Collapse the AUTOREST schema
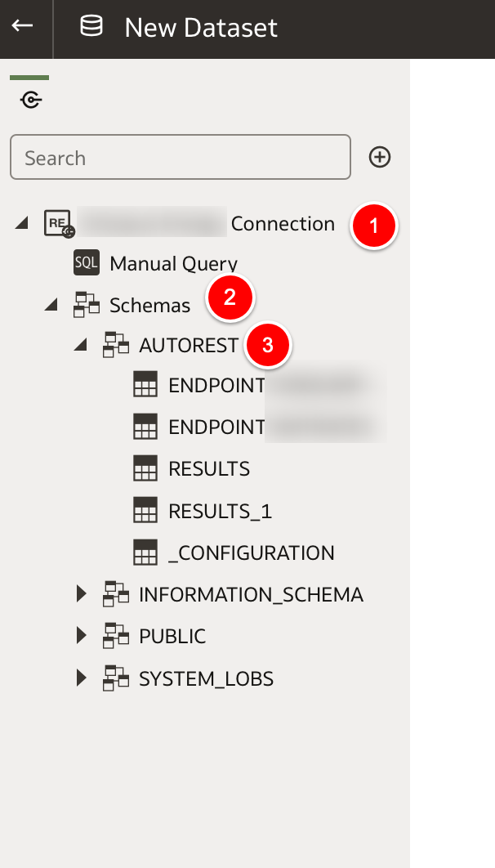 click(x=81, y=346)
